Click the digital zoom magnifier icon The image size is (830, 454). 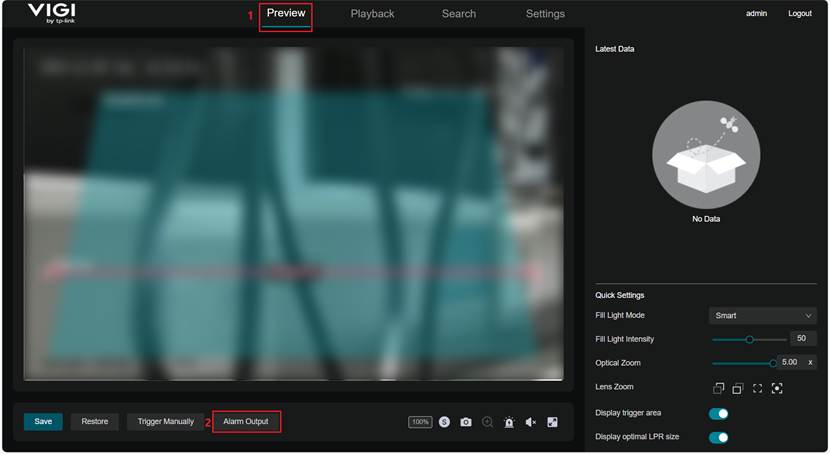[488, 422]
